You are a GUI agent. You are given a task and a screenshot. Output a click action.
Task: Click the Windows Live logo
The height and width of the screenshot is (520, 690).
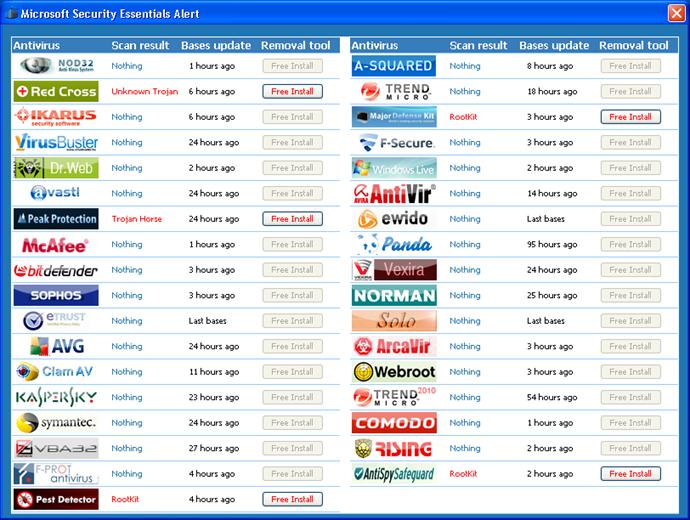394,168
